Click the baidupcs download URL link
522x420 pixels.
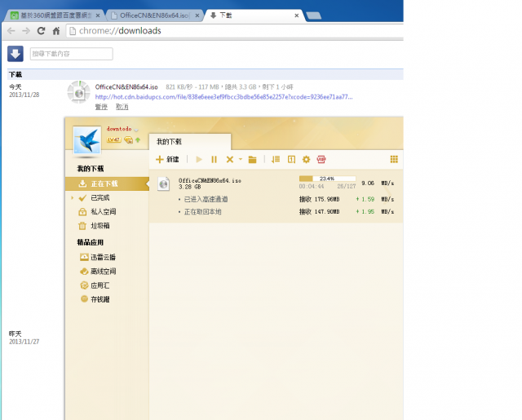tap(223, 97)
